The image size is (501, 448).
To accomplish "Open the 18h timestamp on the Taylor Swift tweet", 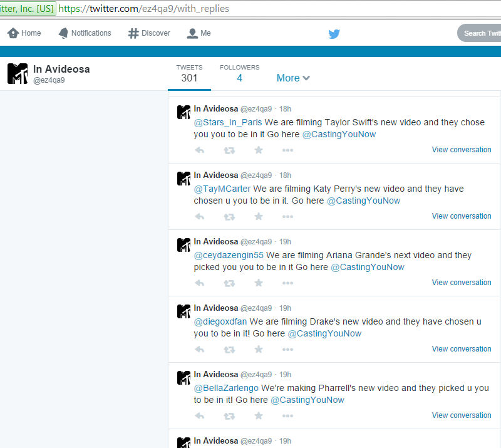I will coord(285,109).
